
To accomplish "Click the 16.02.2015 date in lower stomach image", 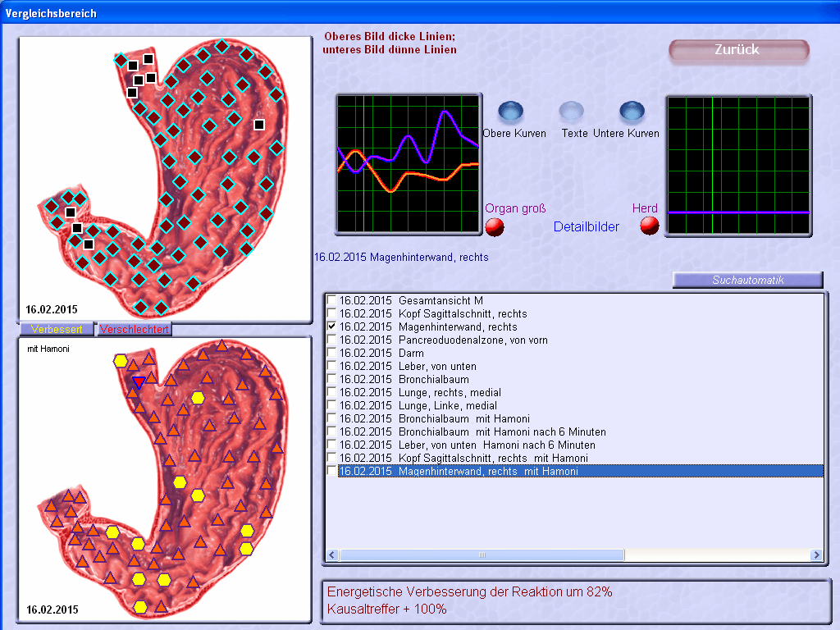I will [x=52, y=609].
